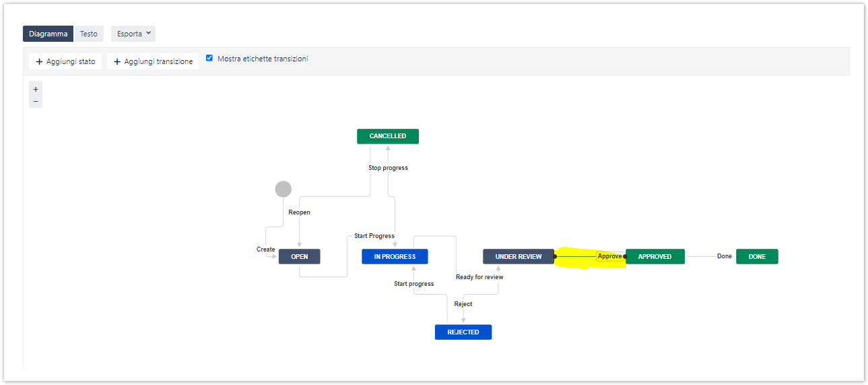This screenshot has width=868, height=385.
Task: Select the CANCELLED status node
Action: [x=387, y=136]
